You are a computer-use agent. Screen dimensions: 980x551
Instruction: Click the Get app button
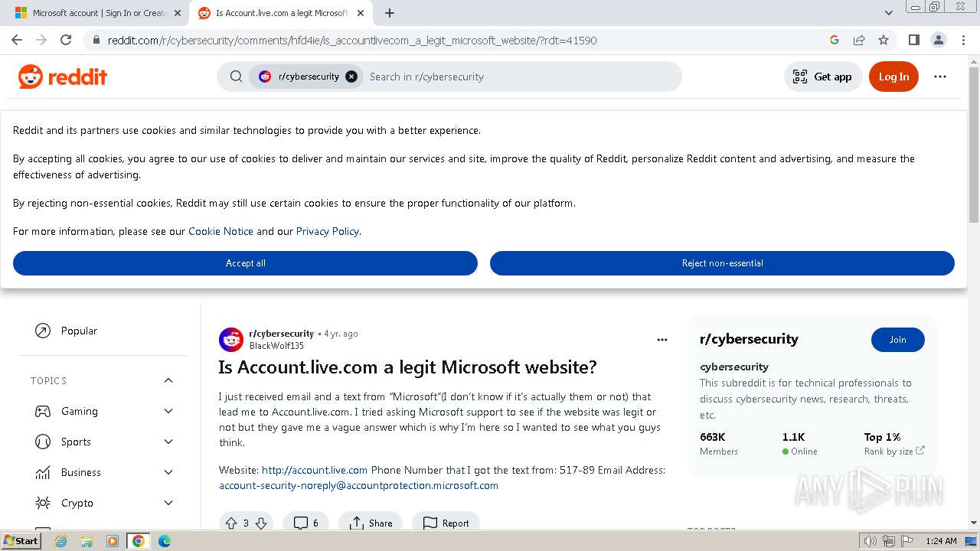[823, 77]
